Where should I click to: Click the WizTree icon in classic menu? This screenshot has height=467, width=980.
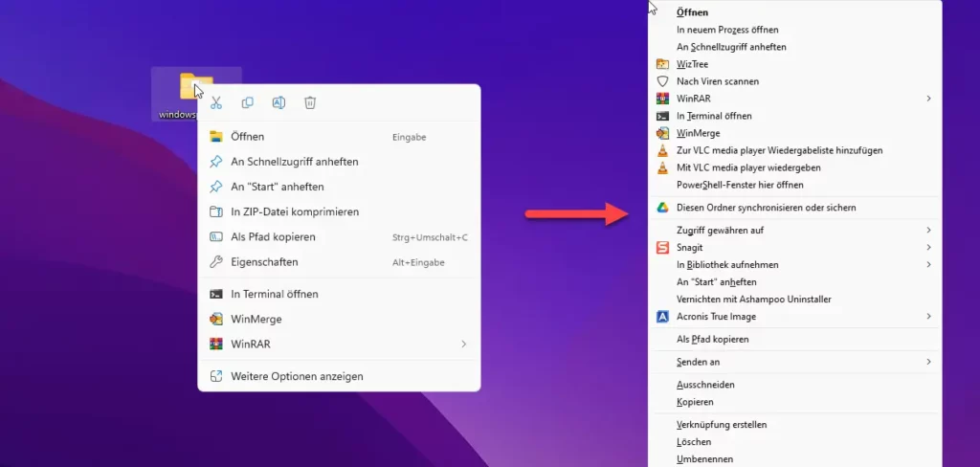662,64
